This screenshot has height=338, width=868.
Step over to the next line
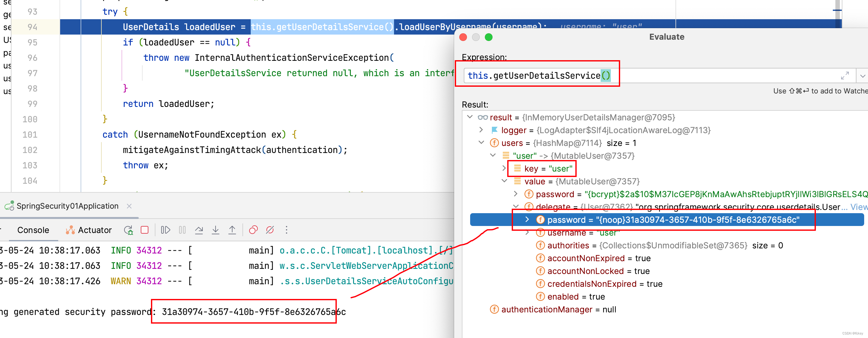199,230
